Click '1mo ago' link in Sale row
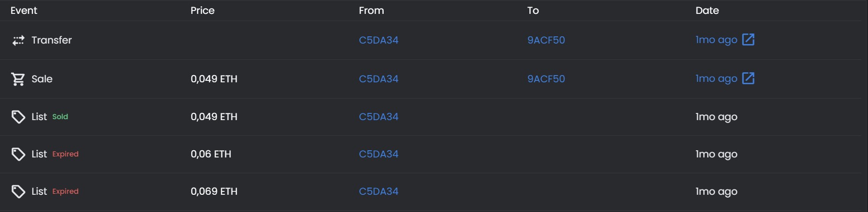 (x=716, y=79)
